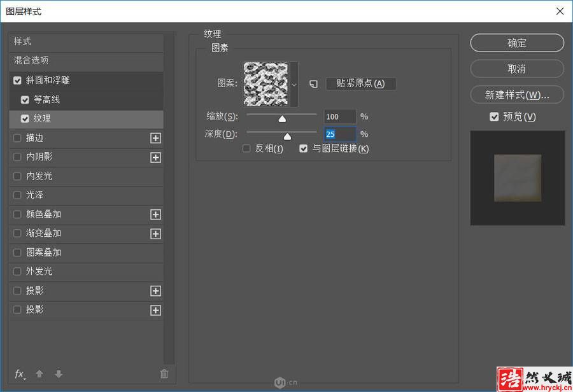Add another 颜色叠加 with plus icon
Image resolution: width=573 pixels, height=392 pixels.
[x=156, y=214]
